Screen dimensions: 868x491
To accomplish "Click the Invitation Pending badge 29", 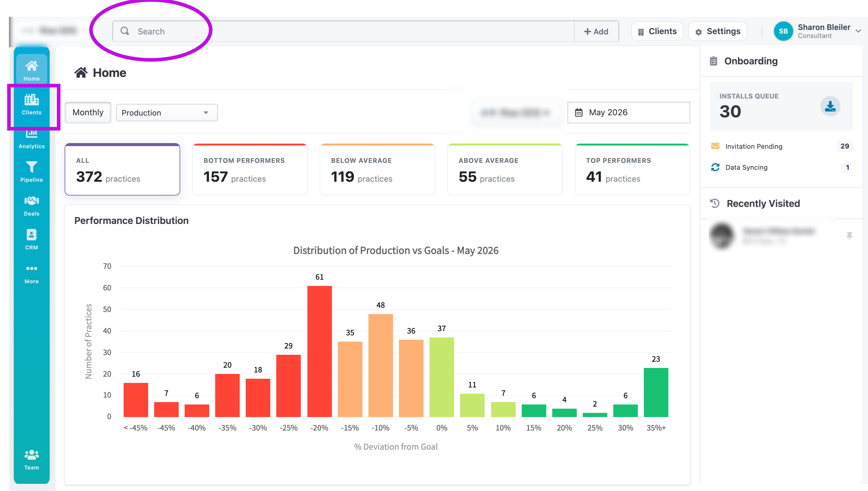I will click(844, 146).
